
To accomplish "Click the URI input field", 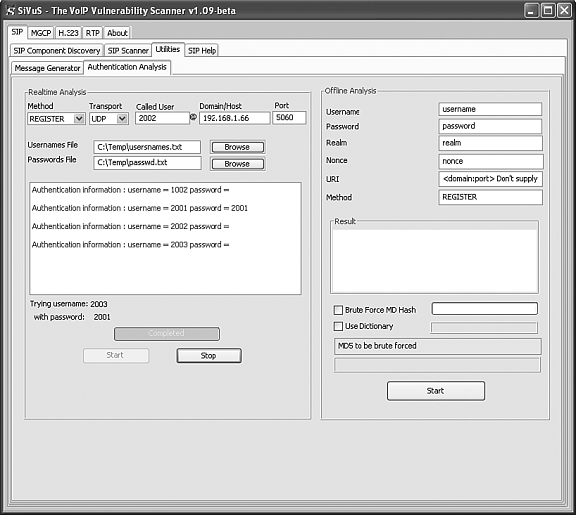I will click(490, 179).
